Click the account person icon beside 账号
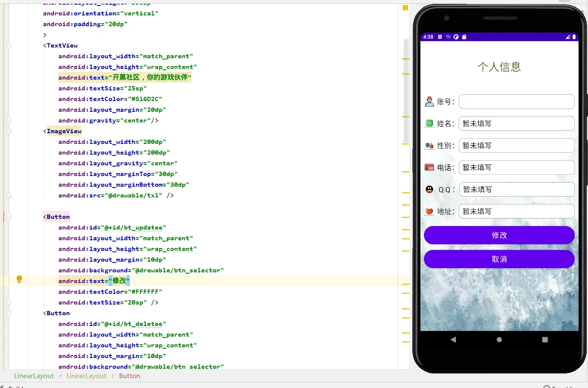 429,101
